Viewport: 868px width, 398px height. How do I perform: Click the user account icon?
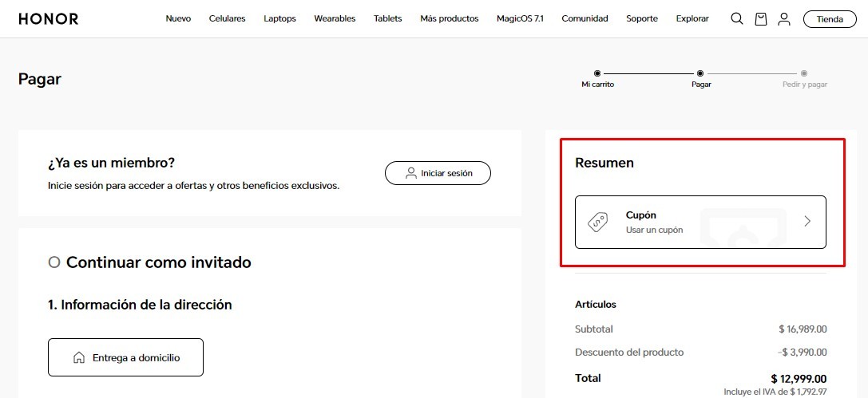[x=783, y=19]
